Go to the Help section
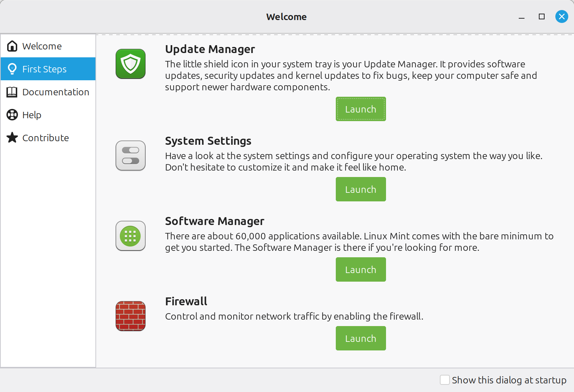Image resolution: width=574 pixels, height=392 pixels. pyautogui.click(x=48, y=115)
